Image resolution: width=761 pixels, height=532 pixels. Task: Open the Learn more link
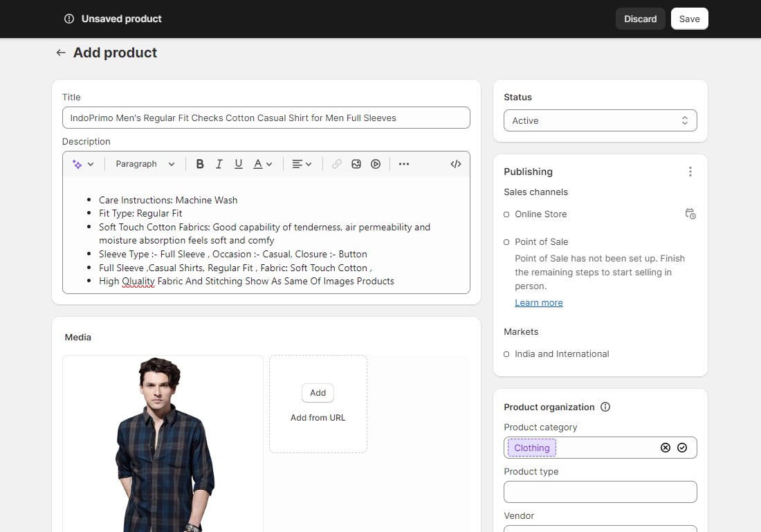click(539, 303)
